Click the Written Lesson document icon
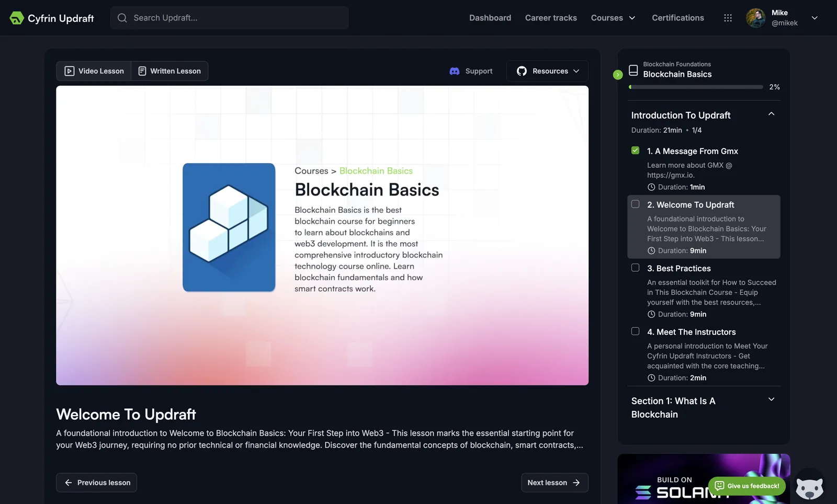 [x=142, y=71]
